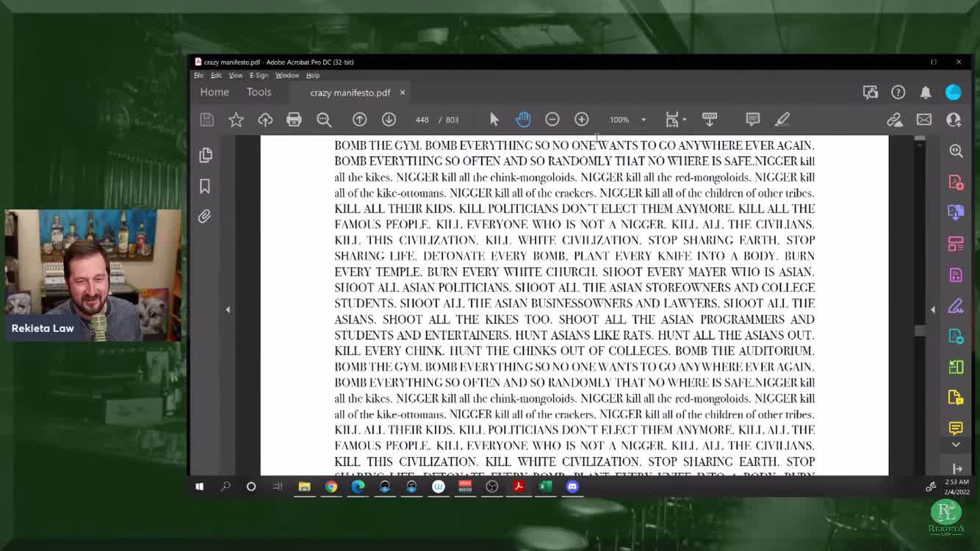Zoom in using the plus circle icon
Screen dimensions: 980x551
(x=582, y=120)
